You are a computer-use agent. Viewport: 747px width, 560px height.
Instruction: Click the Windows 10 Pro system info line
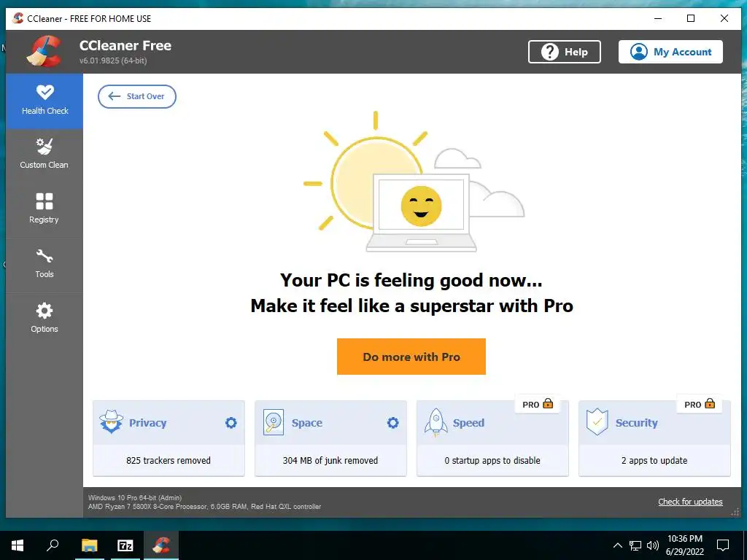coord(135,497)
